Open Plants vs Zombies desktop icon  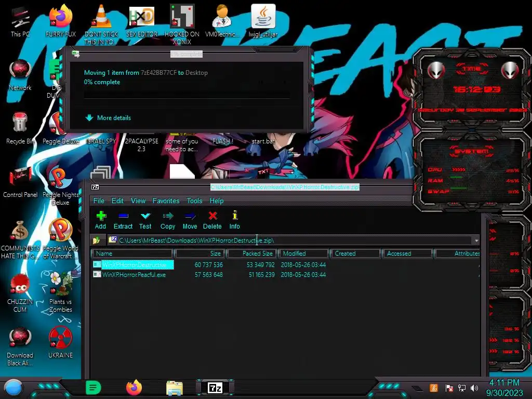click(x=61, y=292)
